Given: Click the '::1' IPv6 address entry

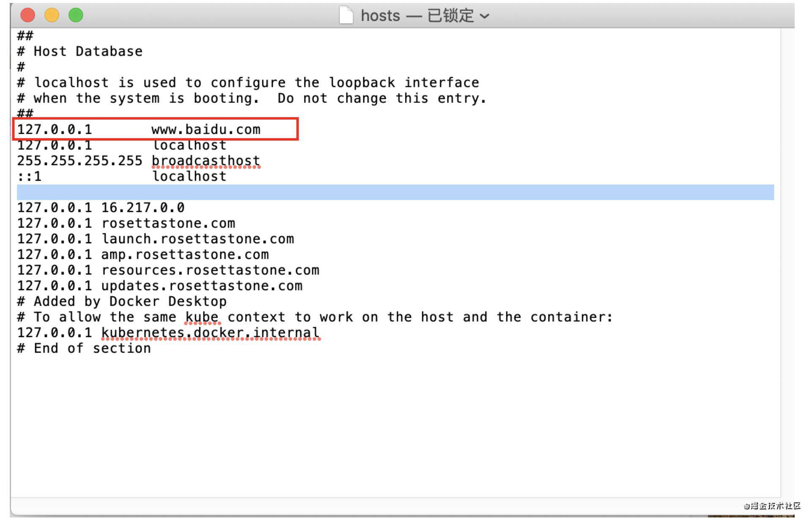Looking at the screenshot, I should [29, 176].
